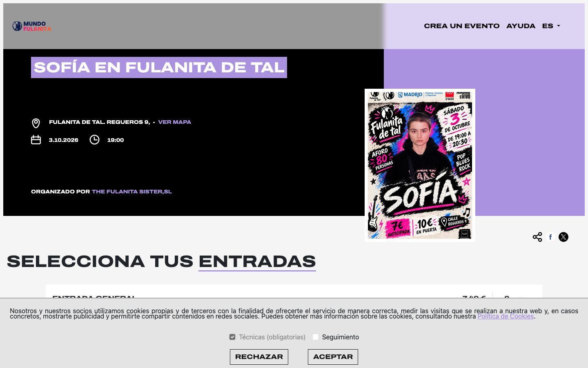Open the Sofía concert poster image
Image resolution: width=588 pixels, height=368 pixels.
point(420,165)
